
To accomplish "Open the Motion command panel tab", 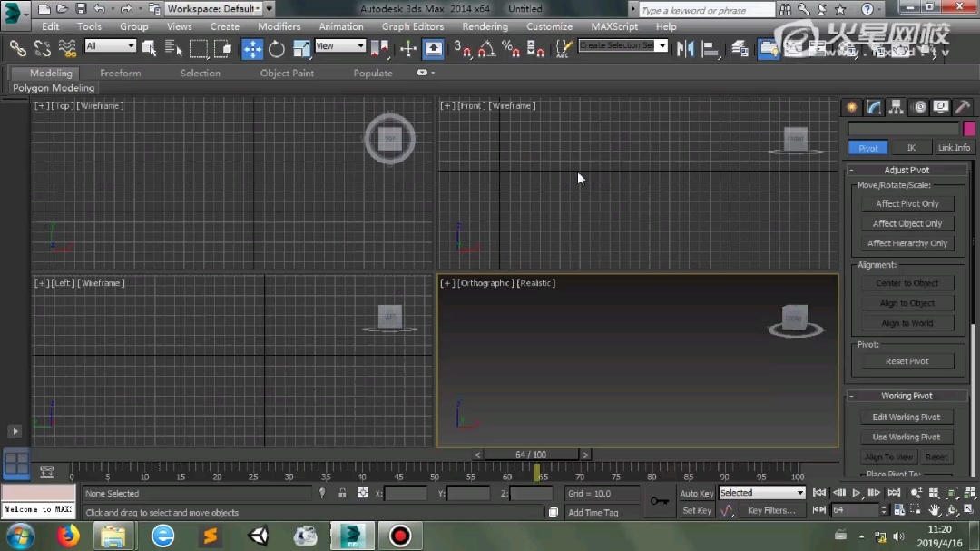I will click(x=918, y=108).
